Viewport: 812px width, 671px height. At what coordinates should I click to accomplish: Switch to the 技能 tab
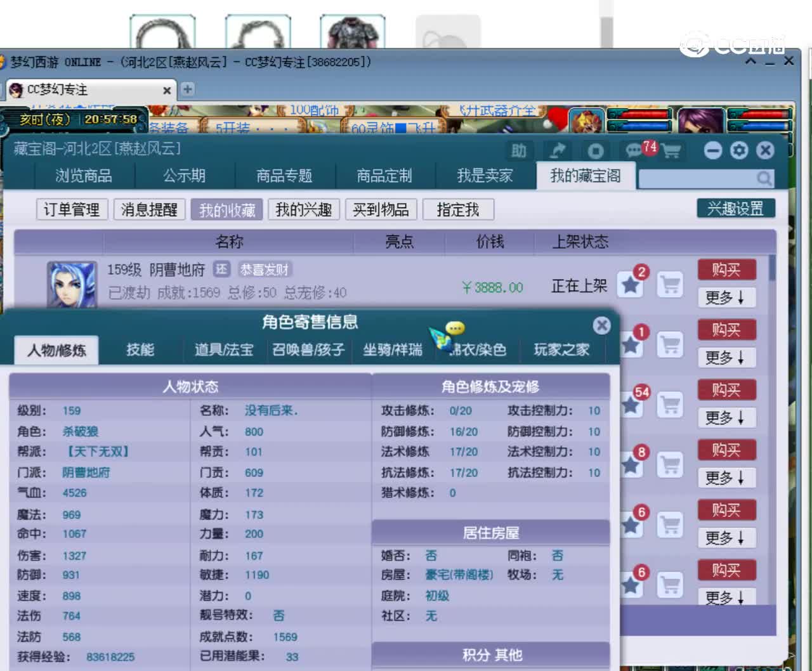140,349
